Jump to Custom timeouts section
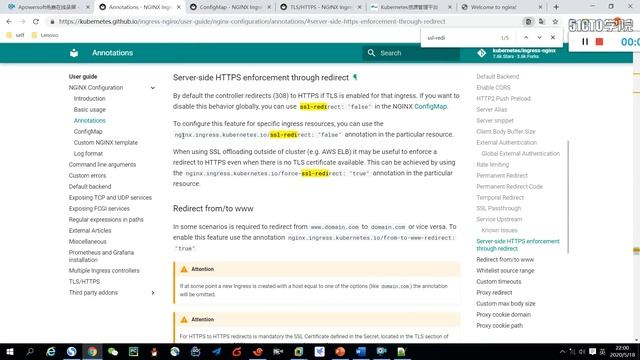 click(x=499, y=282)
